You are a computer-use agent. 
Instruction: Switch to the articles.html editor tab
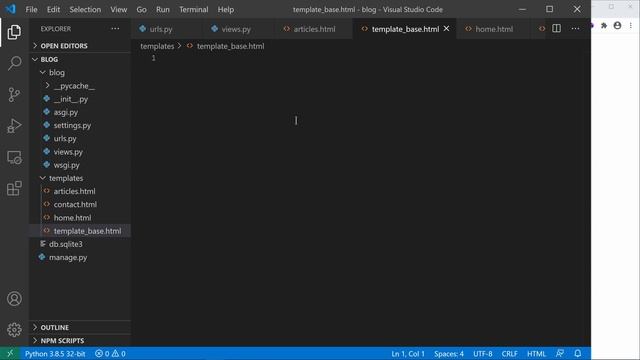(314, 29)
